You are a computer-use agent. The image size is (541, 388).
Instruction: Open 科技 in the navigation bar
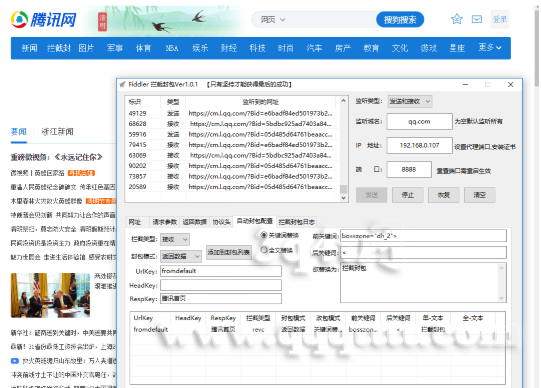258,48
